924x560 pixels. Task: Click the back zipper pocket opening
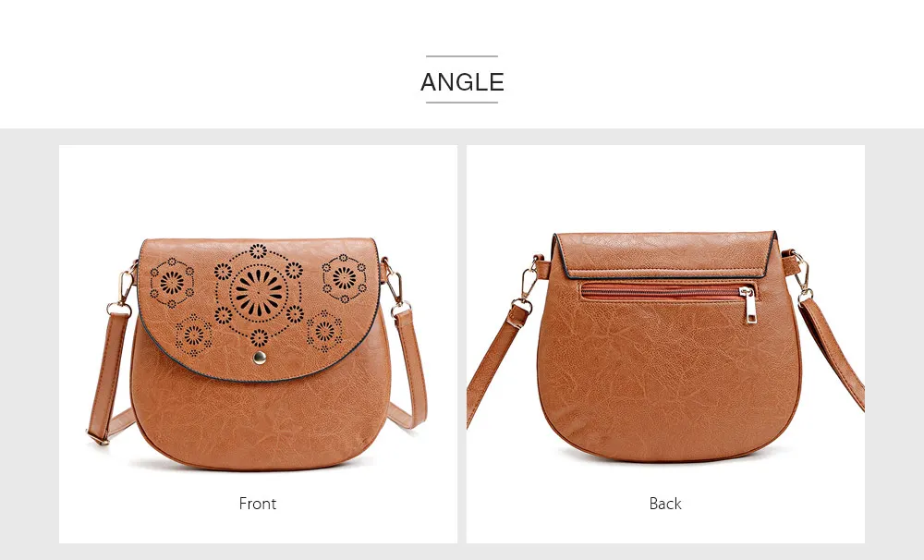(662, 292)
